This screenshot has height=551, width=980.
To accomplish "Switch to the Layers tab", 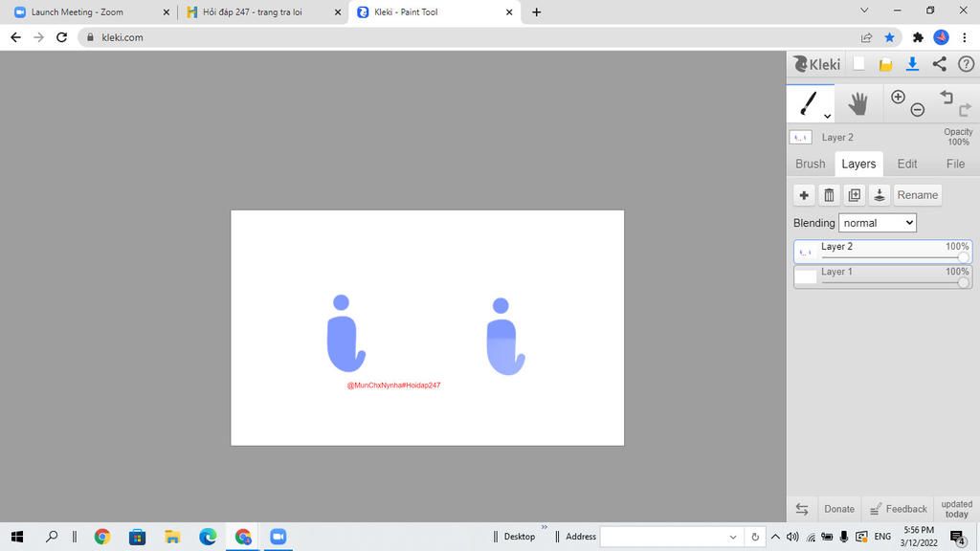I will click(858, 164).
